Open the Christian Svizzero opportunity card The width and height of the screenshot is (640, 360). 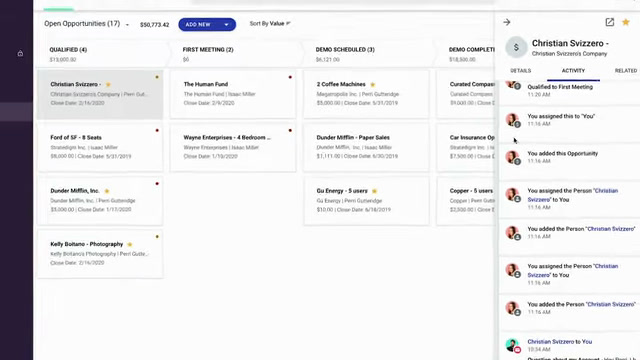point(100,95)
